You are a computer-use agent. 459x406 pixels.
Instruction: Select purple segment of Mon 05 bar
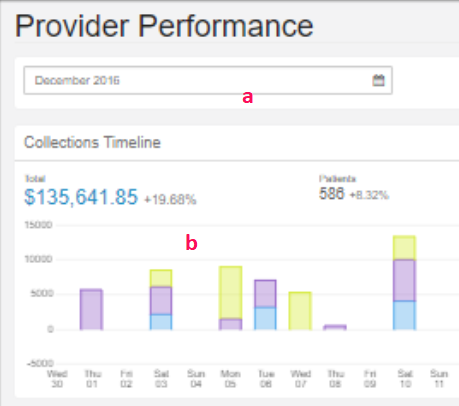click(x=230, y=324)
